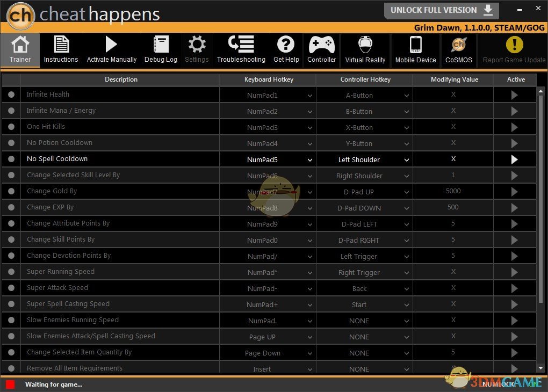This screenshot has width=548, height=392.
Task: Click the Activate Manually play icon
Action: click(112, 45)
